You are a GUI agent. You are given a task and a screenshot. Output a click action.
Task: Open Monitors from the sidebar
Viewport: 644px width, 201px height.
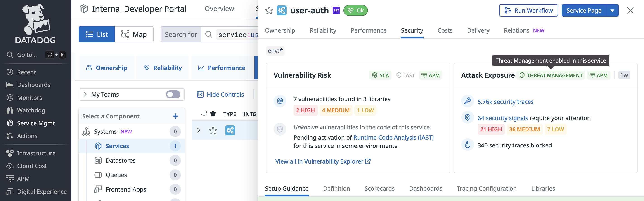point(29,98)
